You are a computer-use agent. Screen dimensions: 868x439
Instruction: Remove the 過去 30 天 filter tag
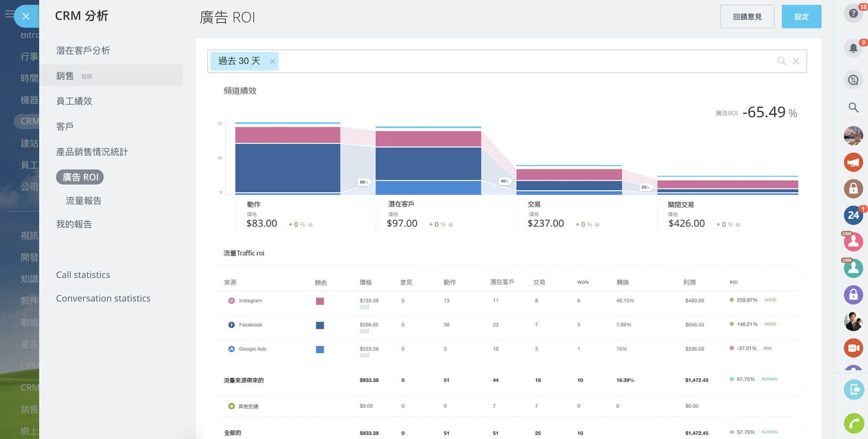[272, 62]
